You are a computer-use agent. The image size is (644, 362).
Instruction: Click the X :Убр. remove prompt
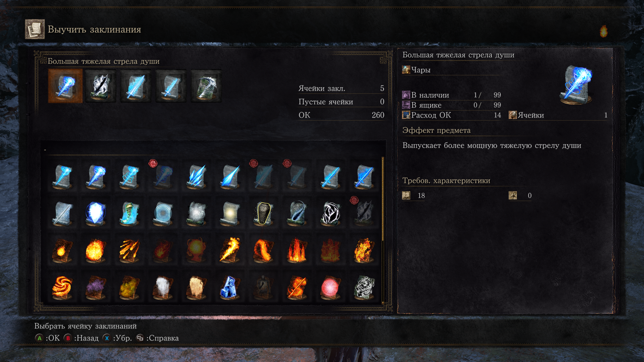click(117, 338)
